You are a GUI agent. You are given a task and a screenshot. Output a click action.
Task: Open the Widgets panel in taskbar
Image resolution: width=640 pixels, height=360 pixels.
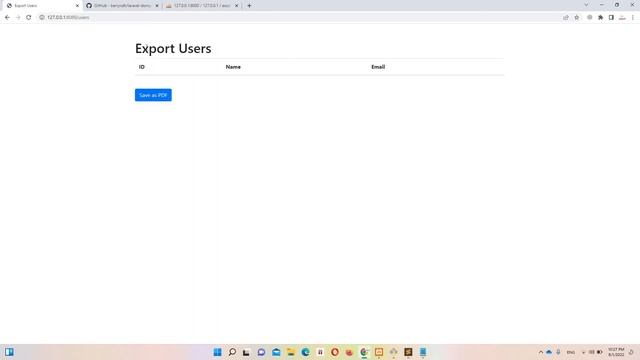tap(9, 352)
